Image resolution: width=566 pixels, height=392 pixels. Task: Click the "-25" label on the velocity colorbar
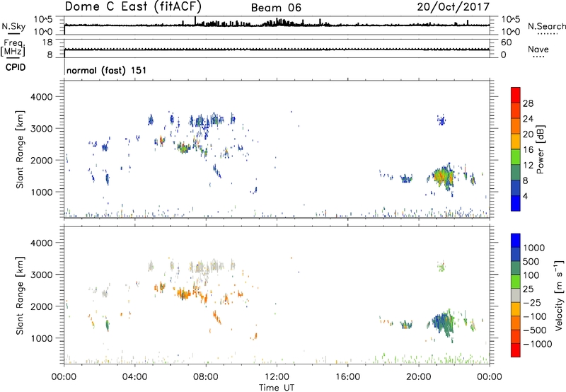tap(532, 303)
